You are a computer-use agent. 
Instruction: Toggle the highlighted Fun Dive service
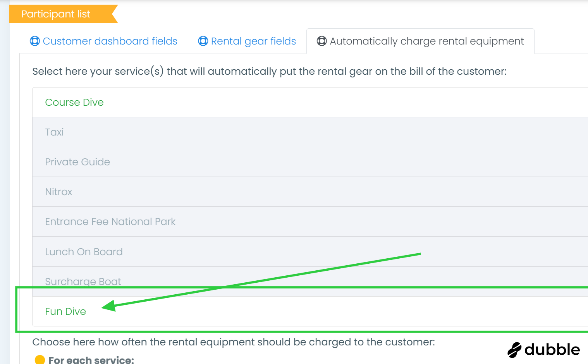tap(65, 311)
